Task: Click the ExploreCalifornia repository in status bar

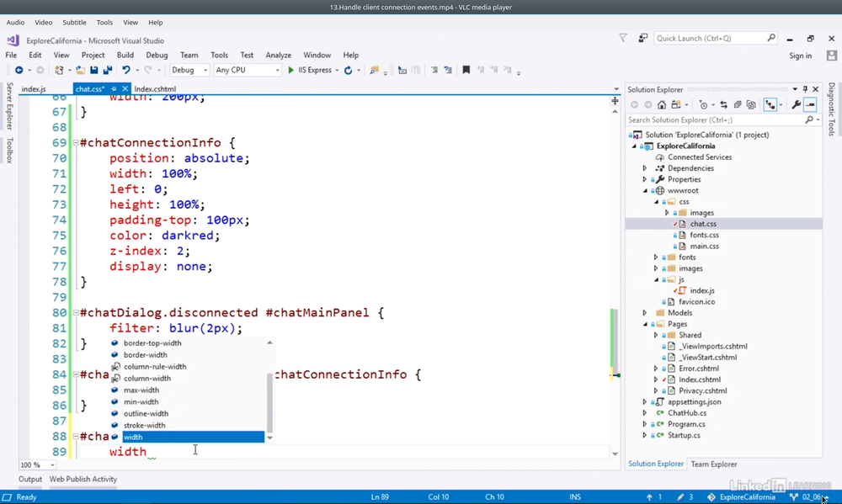Action: pyautogui.click(x=741, y=497)
